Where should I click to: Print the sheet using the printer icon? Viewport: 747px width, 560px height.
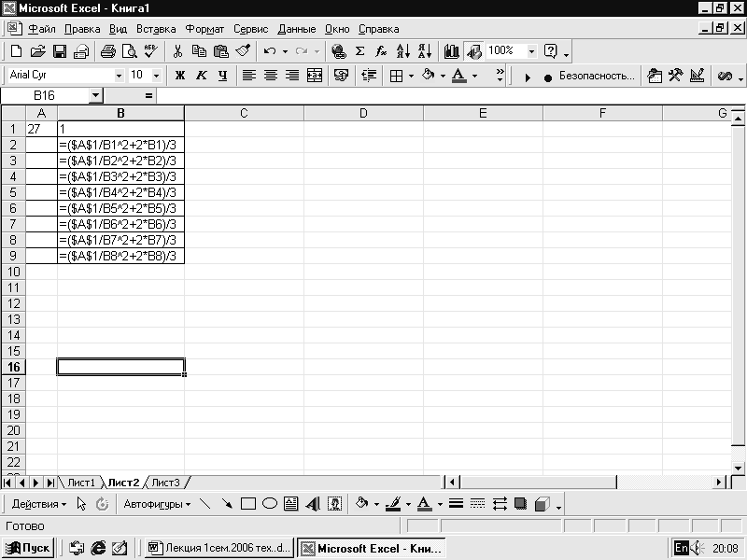107,51
